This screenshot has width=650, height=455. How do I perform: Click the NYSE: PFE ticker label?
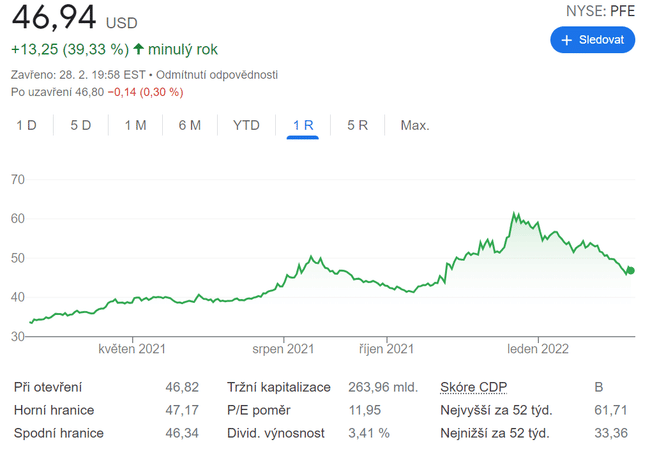point(601,10)
